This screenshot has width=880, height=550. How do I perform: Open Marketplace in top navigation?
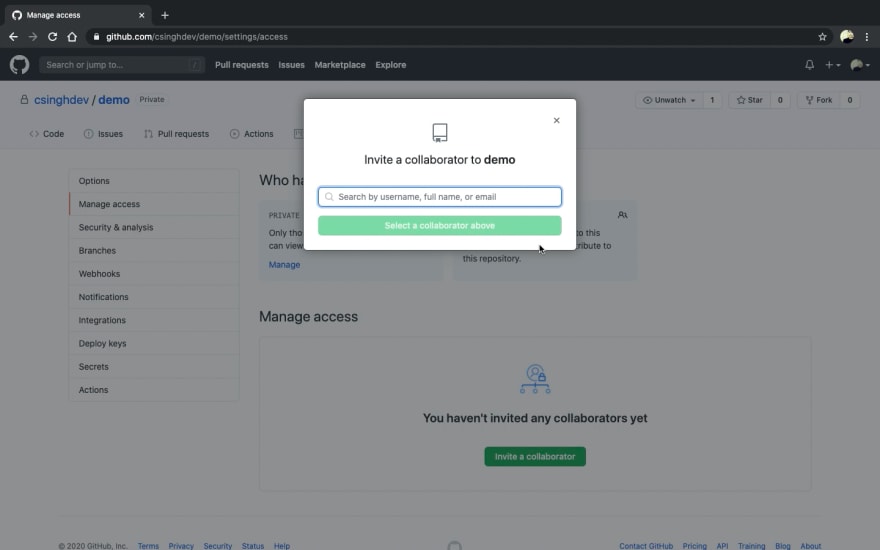tap(340, 65)
